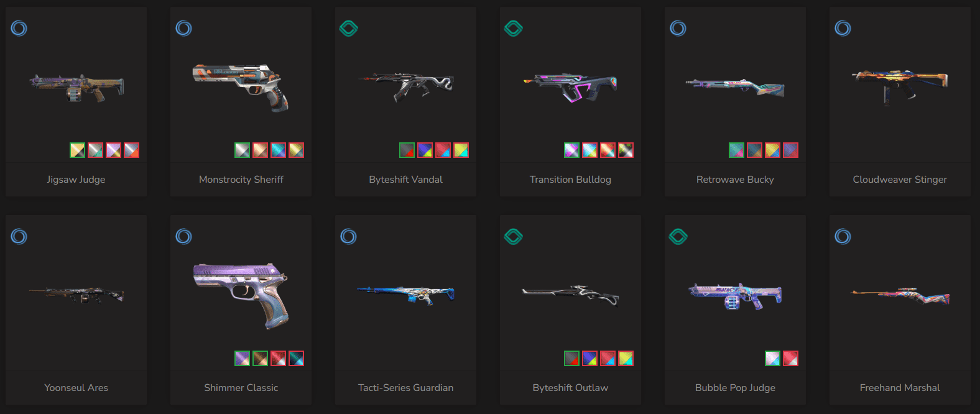Open the Freehand Marshal skin name
Image resolution: width=980 pixels, height=414 pixels.
coord(900,388)
